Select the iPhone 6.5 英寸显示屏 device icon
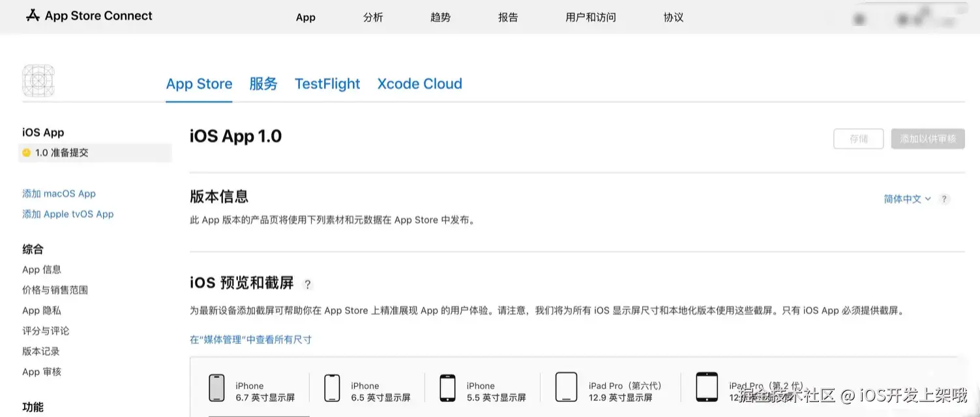This screenshot has width=980, height=417. pos(332,387)
